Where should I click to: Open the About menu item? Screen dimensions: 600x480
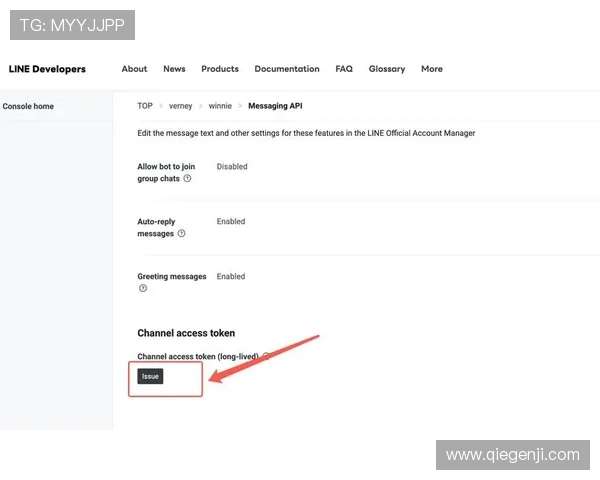(134, 69)
